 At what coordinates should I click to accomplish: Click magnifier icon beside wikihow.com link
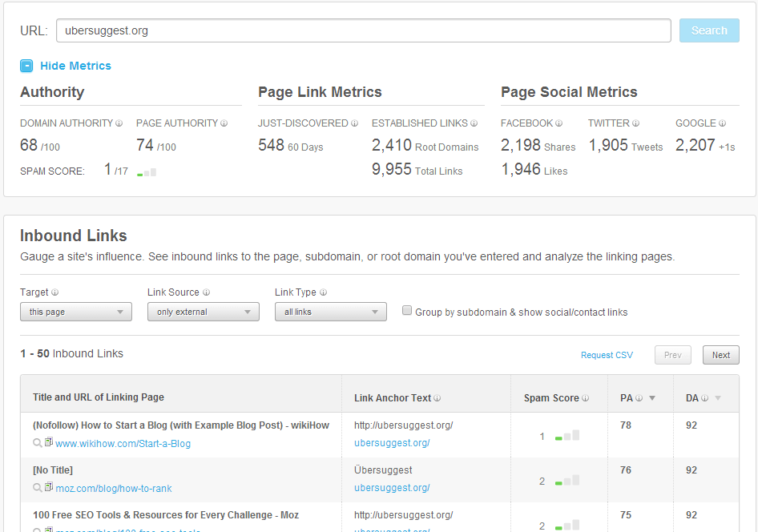pyautogui.click(x=38, y=443)
